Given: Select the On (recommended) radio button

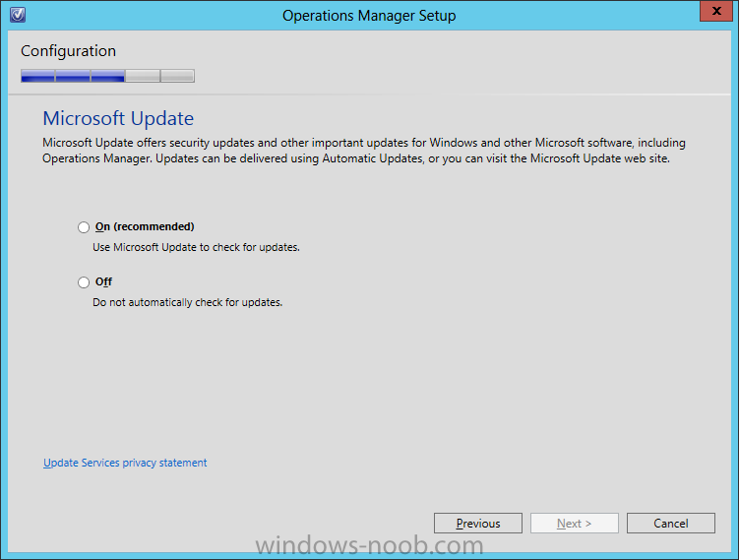Looking at the screenshot, I should click(84, 227).
